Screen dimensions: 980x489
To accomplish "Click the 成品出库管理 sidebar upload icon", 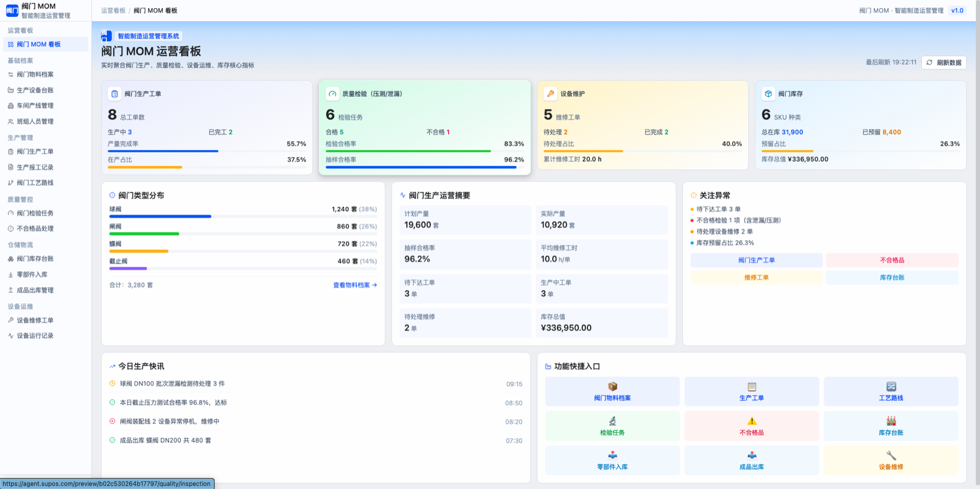I will 11,290.
